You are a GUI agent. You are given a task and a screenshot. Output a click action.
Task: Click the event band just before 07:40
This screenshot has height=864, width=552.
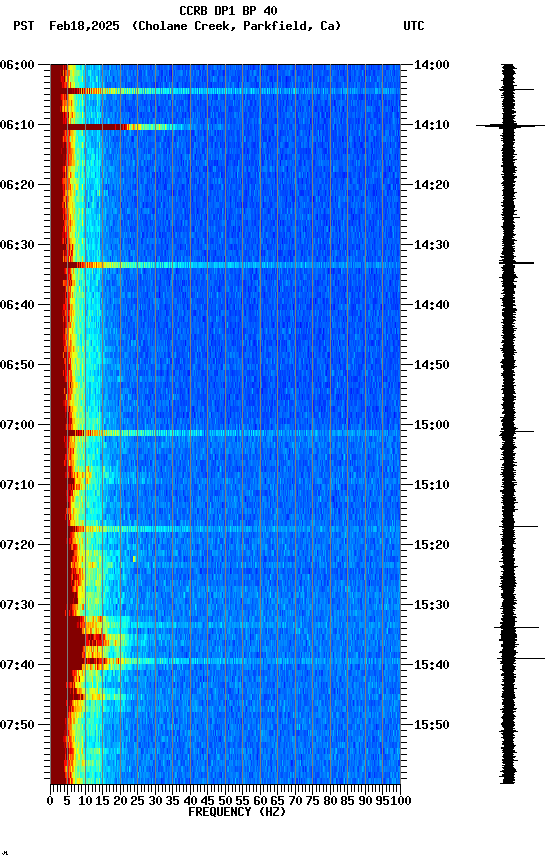(x=233, y=661)
